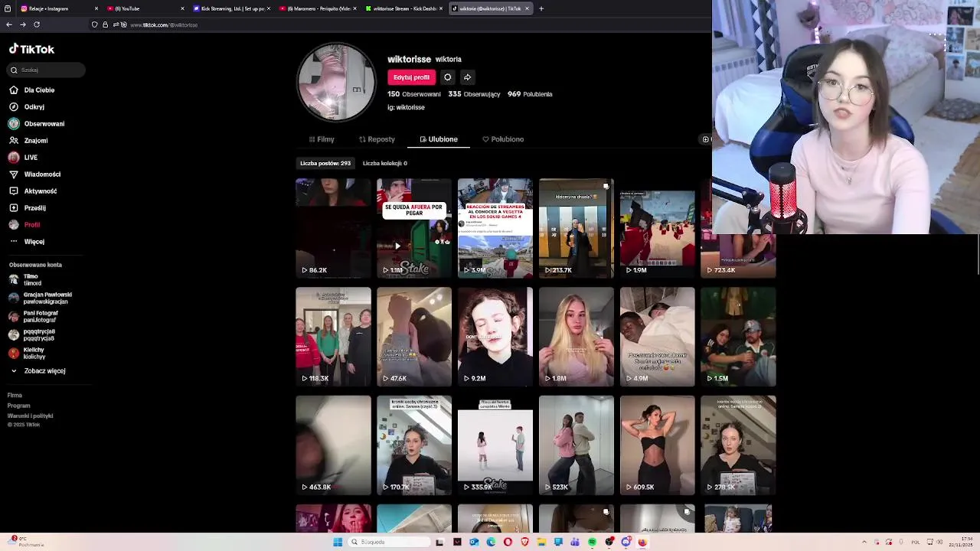Expand Zobacz więcej followed accounts
Viewport: 980px width, 551px height.
pyautogui.click(x=38, y=371)
